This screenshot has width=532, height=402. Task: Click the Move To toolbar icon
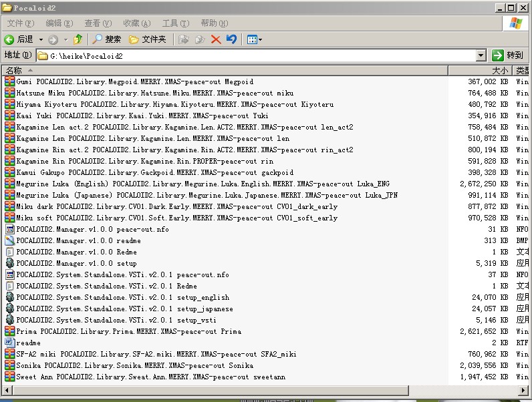(x=184, y=39)
